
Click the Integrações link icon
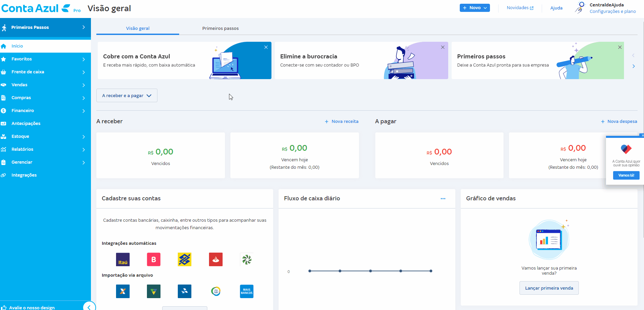coord(4,175)
